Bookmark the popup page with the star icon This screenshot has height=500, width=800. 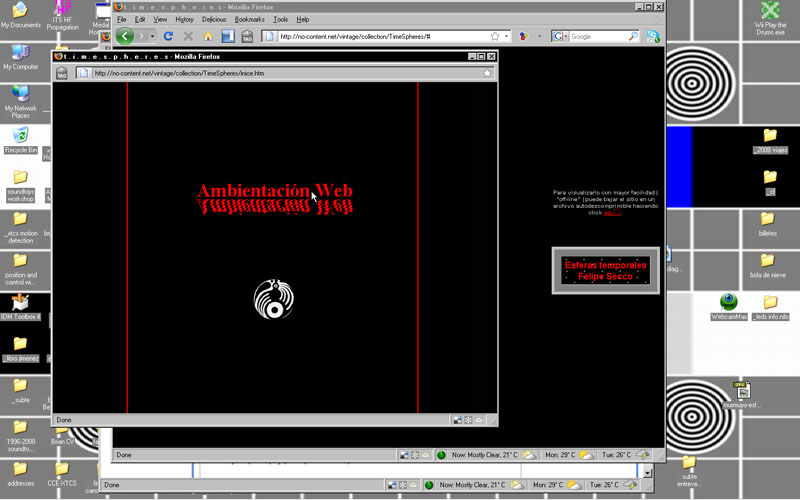click(487, 73)
